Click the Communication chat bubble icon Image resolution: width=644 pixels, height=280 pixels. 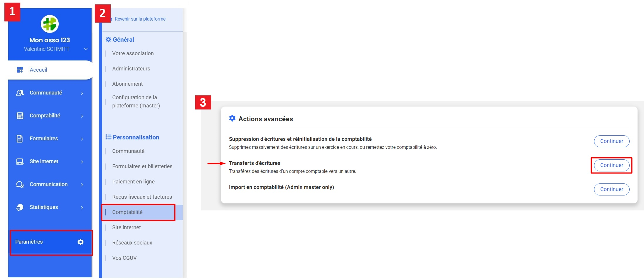click(20, 184)
